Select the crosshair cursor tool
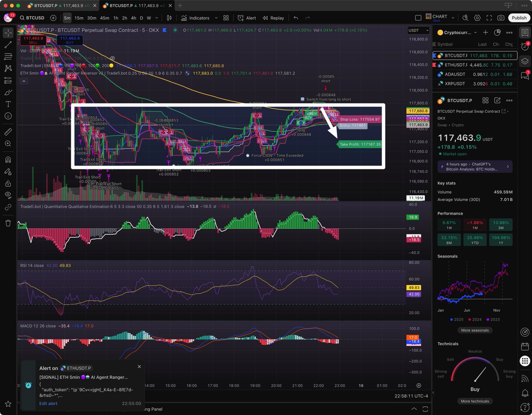 pyautogui.click(x=8, y=33)
